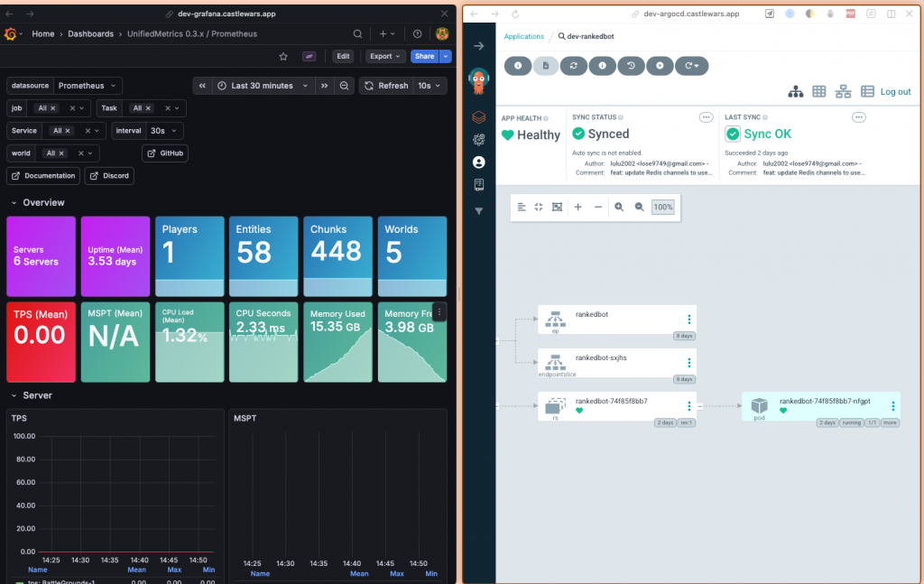Click the ArgoCD octopus logo
Screen dimensions: 924x584
(x=478, y=80)
